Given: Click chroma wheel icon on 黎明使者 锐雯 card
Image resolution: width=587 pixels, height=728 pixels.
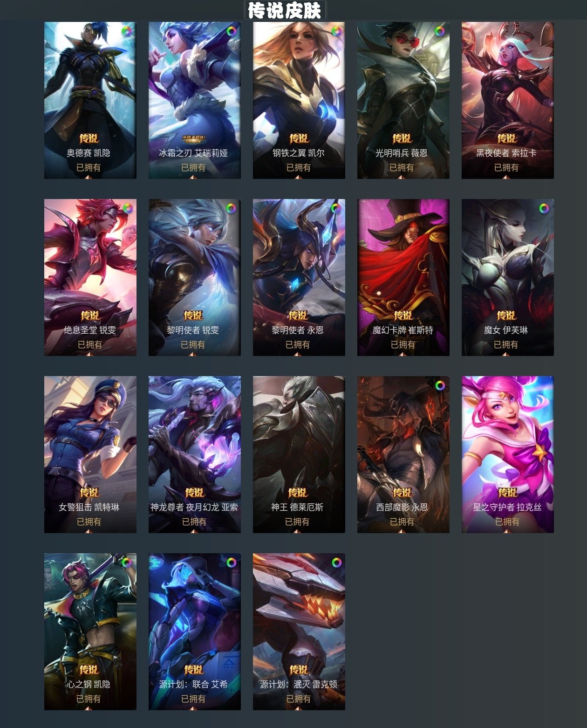Looking at the screenshot, I should [x=231, y=209].
